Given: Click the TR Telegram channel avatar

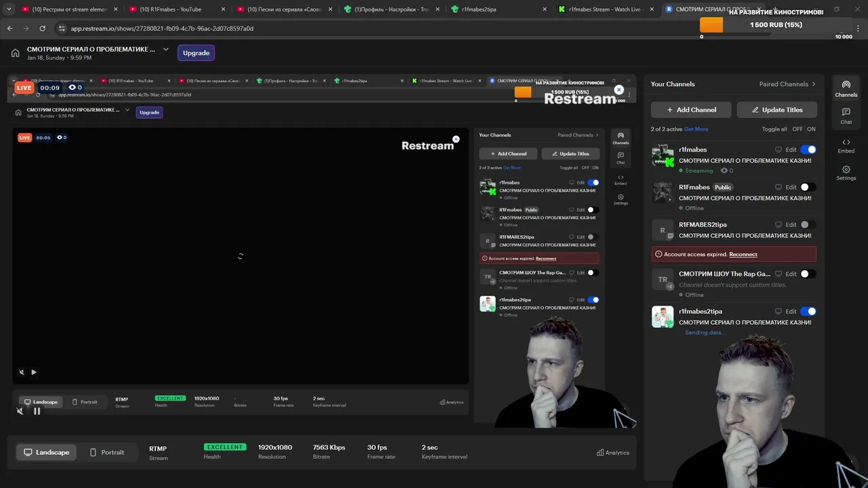Looking at the screenshot, I should tap(663, 279).
